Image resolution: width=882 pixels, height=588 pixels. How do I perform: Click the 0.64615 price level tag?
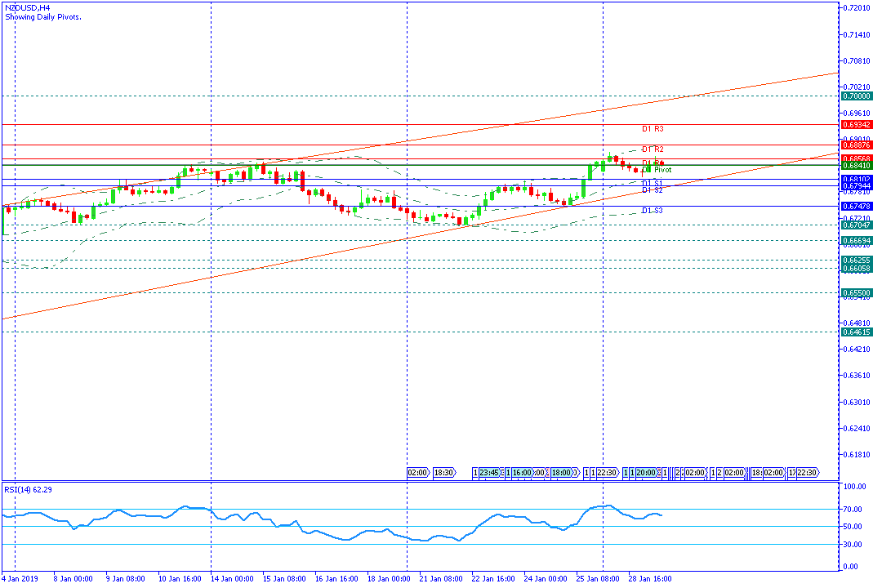coord(857,332)
